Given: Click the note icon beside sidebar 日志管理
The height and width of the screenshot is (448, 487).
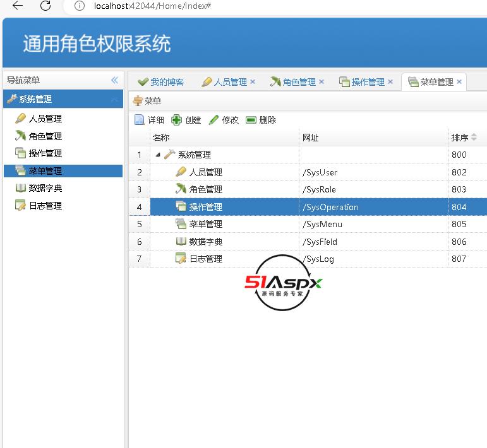Looking at the screenshot, I should point(20,205).
